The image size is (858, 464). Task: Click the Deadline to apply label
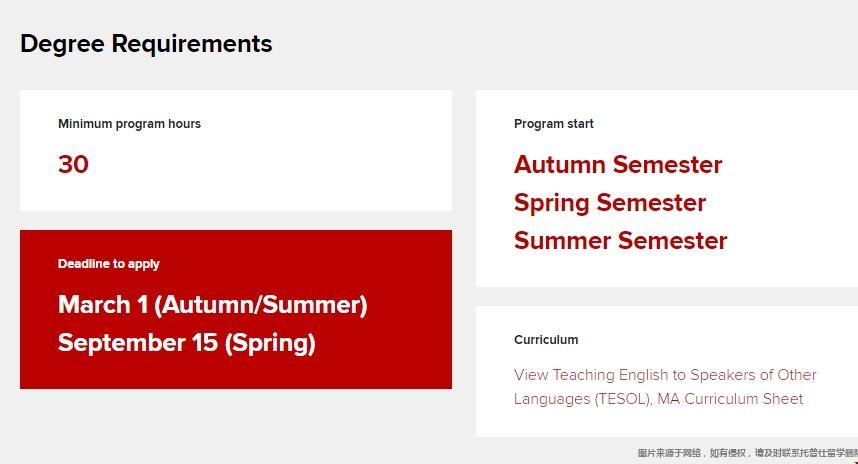(x=108, y=264)
